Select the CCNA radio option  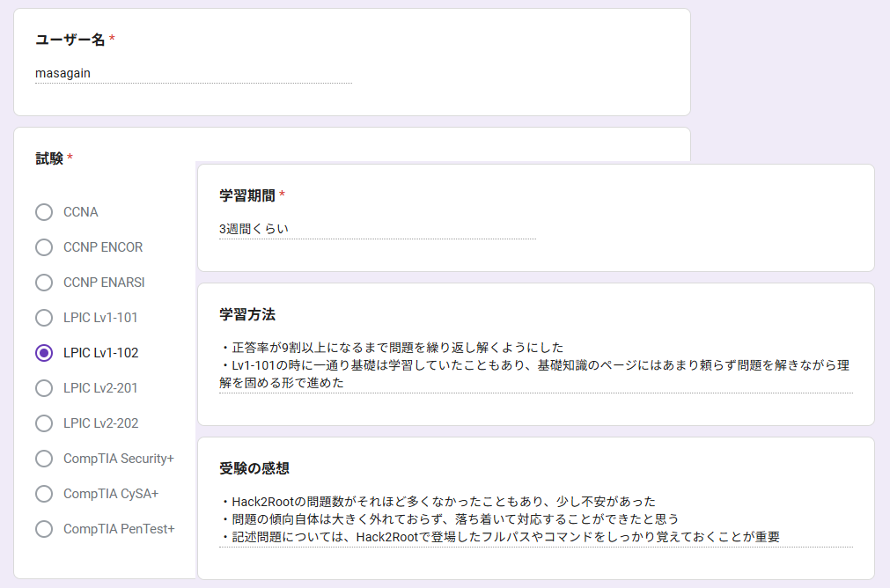[44, 212]
